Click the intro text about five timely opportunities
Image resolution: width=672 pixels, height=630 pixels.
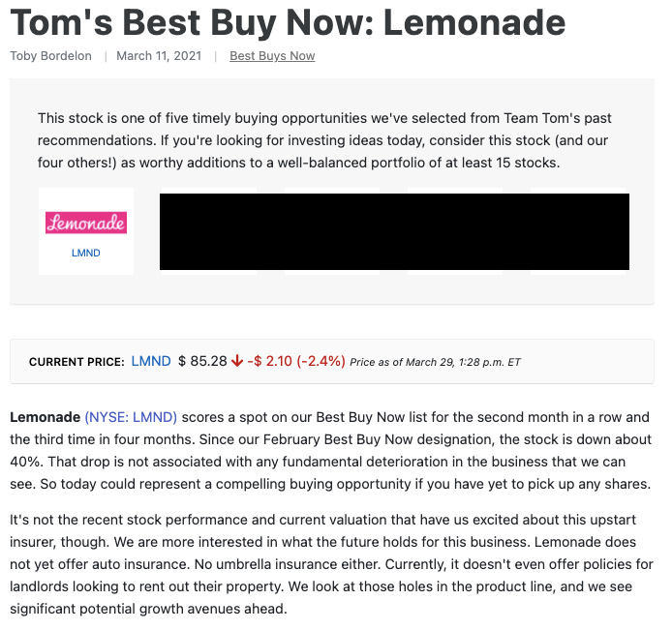(x=324, y=140)
